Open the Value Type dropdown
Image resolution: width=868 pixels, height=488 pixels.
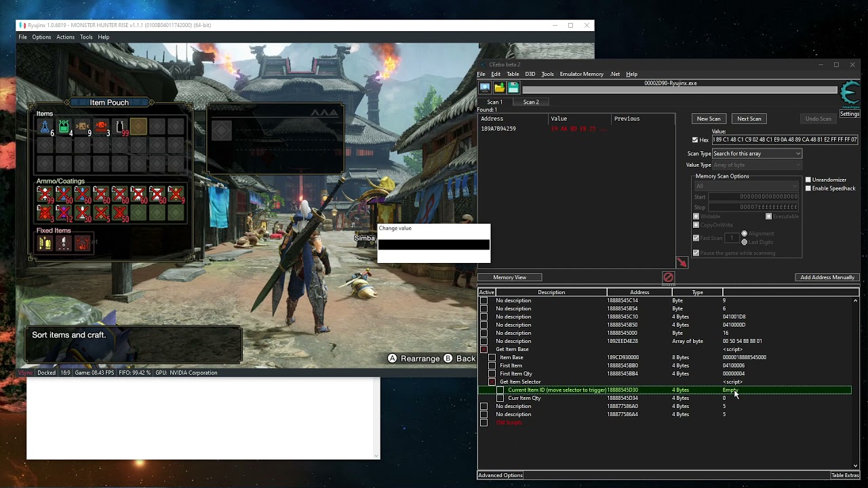pos(756,165)
